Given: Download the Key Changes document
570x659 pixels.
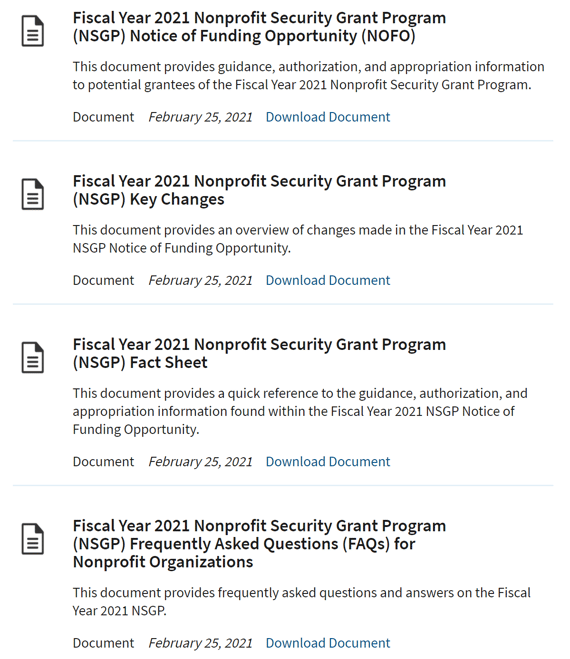Looking at the screenshot, I should coord(328,280).
